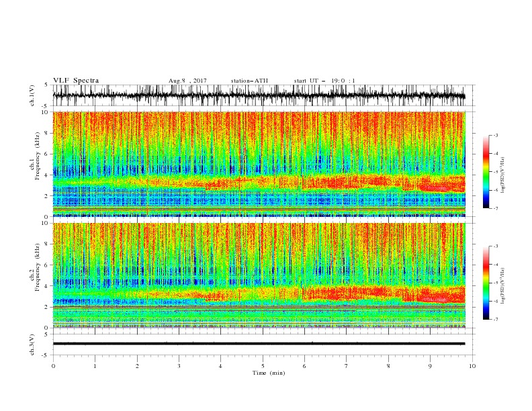Click the ch.3 flat voltage trace

[259, 344]
